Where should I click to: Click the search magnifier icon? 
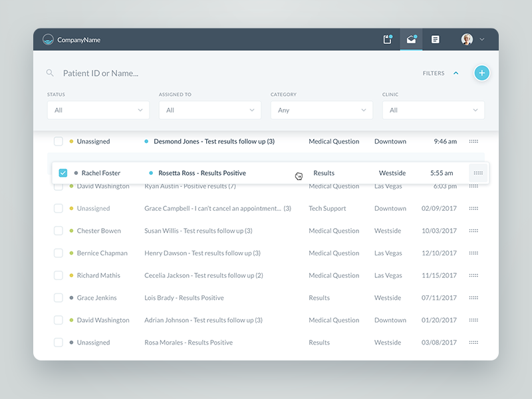point(51,73)
